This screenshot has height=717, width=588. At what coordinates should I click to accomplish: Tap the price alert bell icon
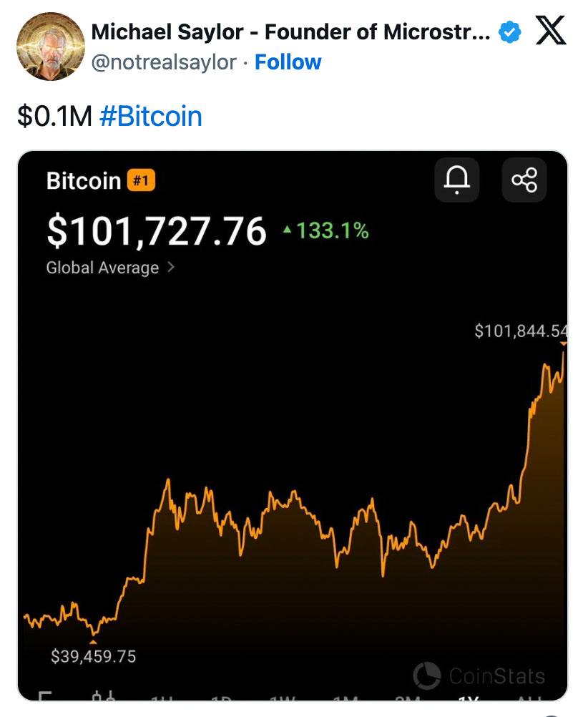tap(457, 180)
